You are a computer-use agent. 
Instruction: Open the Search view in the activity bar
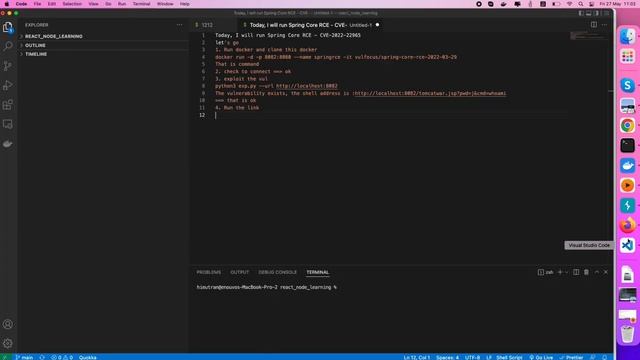click(8, 46)
